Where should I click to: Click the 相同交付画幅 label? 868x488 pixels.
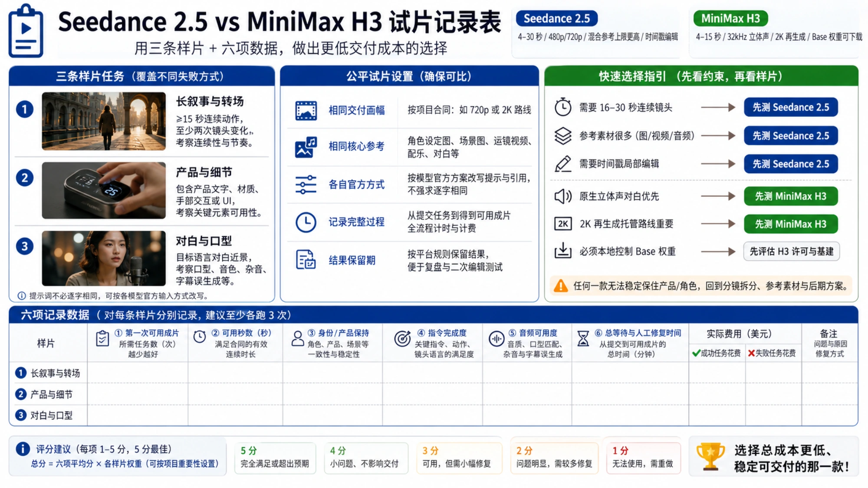coord(357,110)
